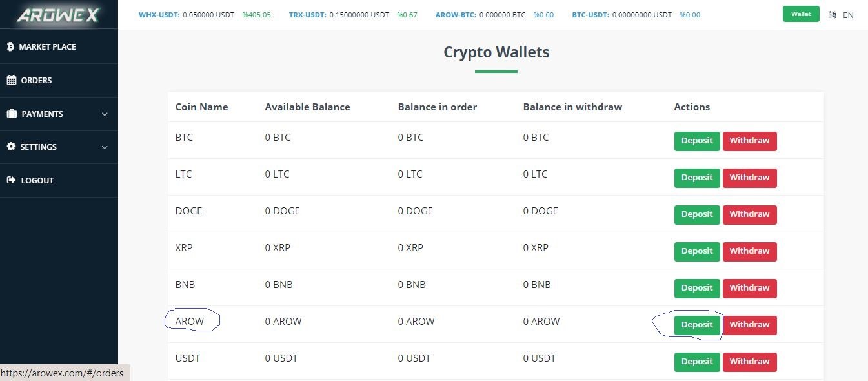The width and height of the screenshot is (868, 381).
Task: Click Deposit in the USDT row
Action: point(697,362)
